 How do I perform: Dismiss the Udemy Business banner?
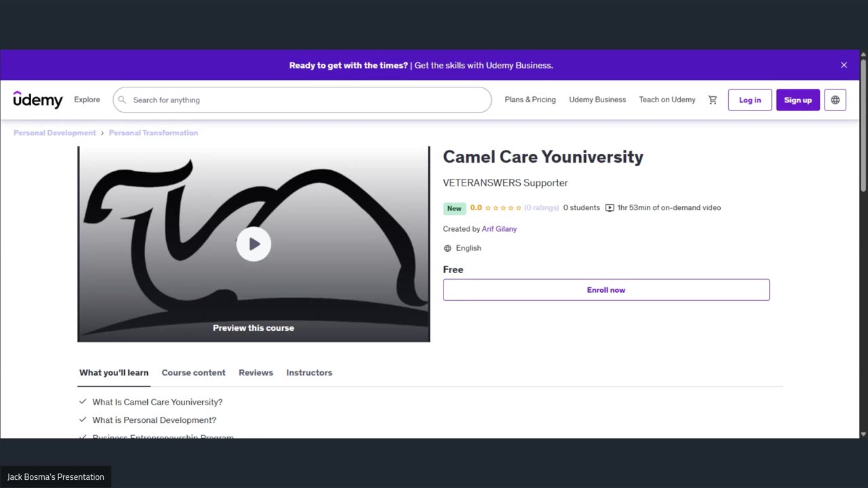tap(844, 65)
